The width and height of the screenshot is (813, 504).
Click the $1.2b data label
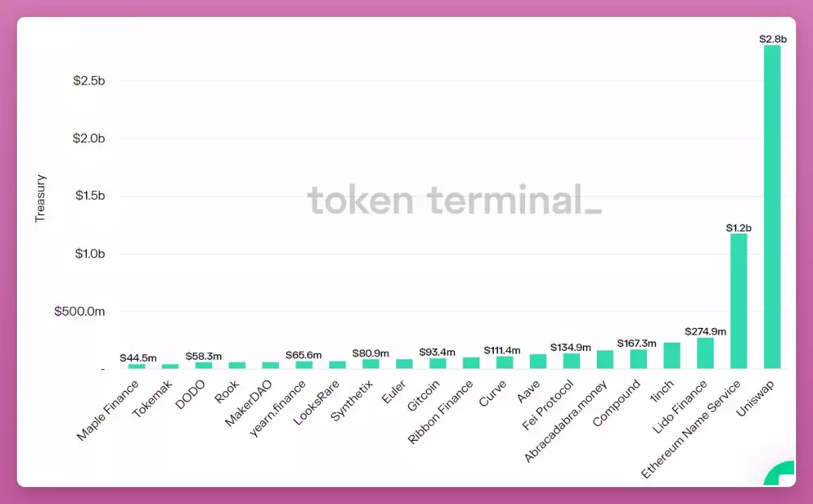coord(738,228)
